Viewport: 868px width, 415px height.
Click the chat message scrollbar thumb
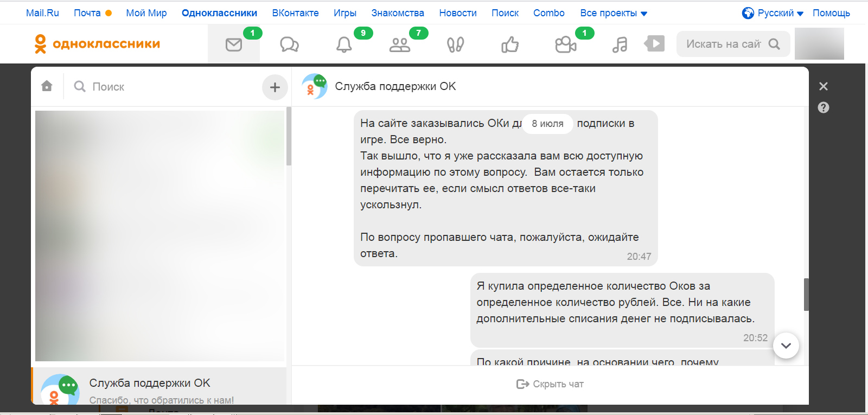[806, 295]
